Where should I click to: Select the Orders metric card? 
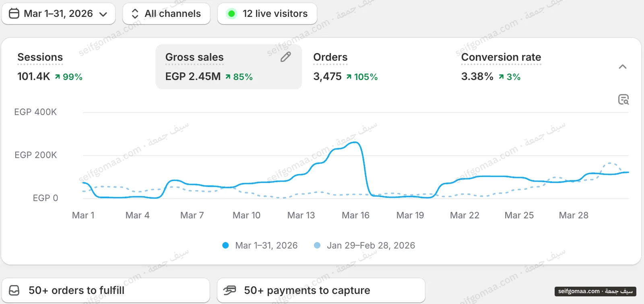(377, 66)
